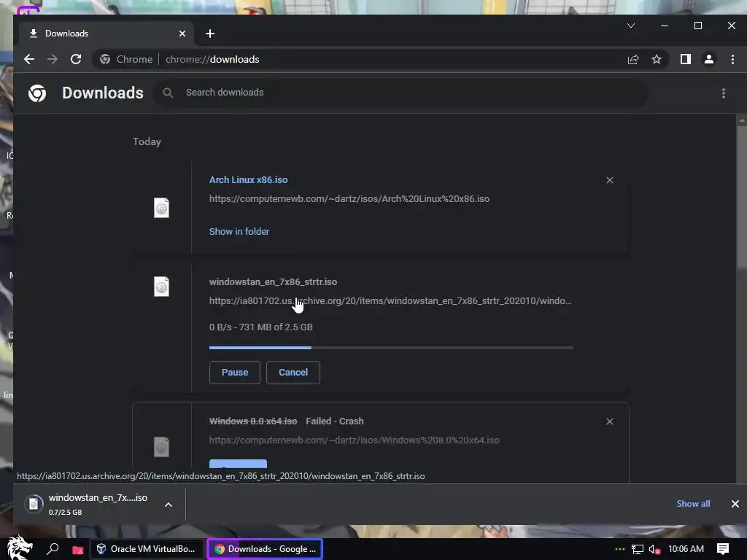Open Chrome's three-dot main menu
Screen dimensions: 747x560
732,59
